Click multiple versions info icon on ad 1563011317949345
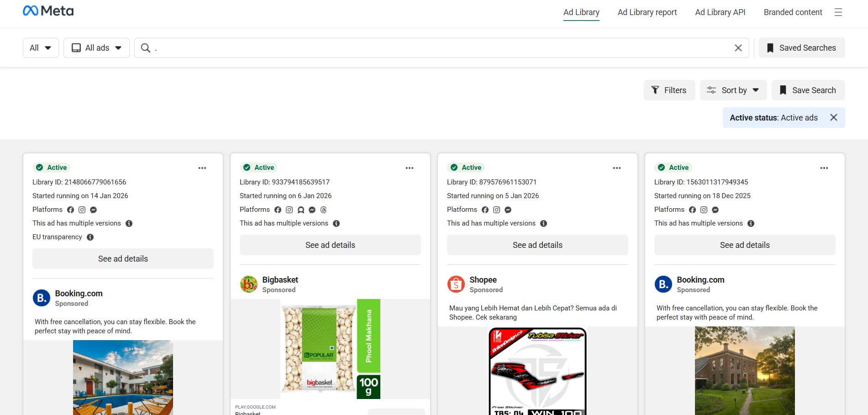 tap(751, 224)
